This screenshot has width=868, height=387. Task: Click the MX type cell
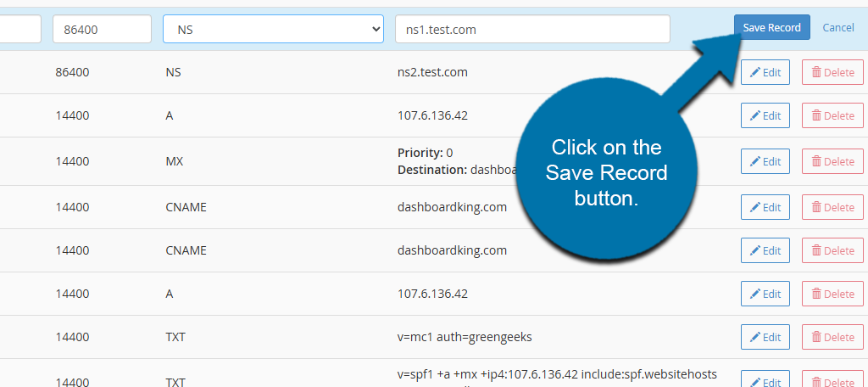[x=175, y=161]
